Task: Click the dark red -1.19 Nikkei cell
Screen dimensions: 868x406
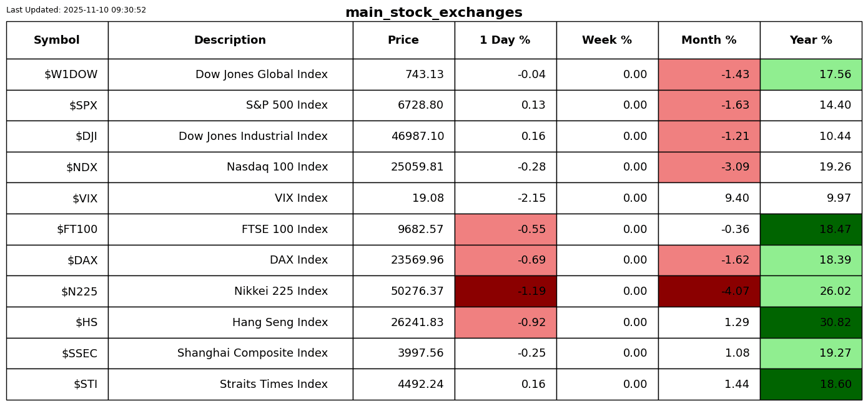Action: pos(505,292)
